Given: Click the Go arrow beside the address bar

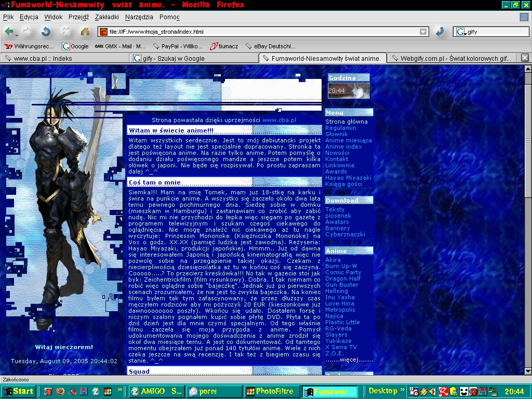Looking at the screenshot, I should point(440,32).
